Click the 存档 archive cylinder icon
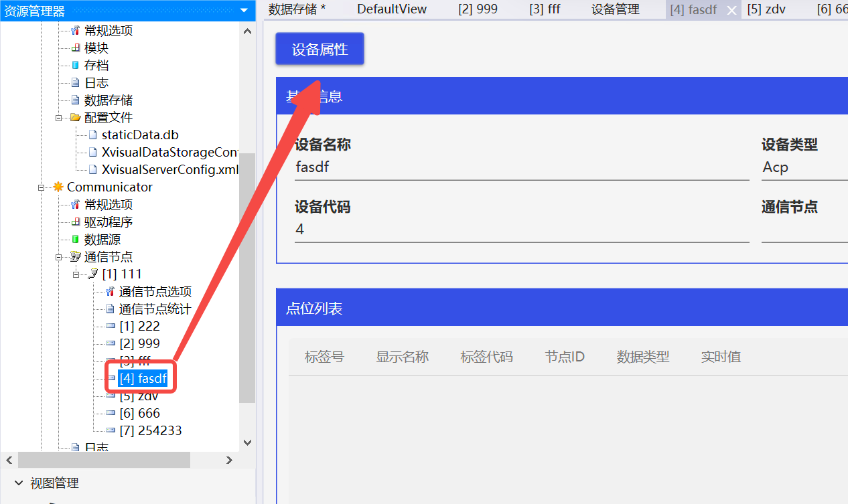848x504 pixels. [75, 66]
